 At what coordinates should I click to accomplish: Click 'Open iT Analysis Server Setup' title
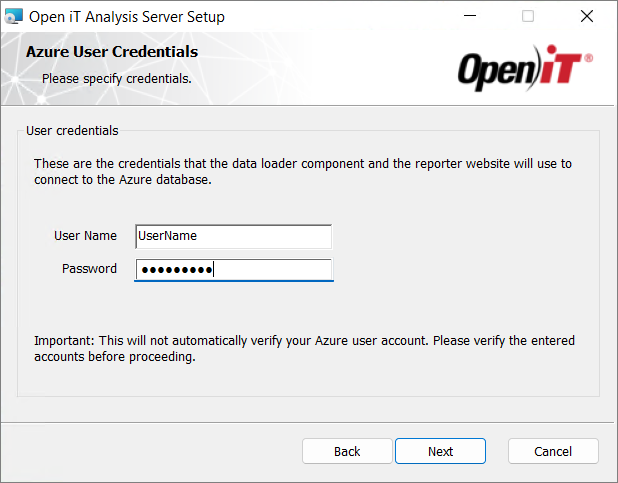(x=127, y=17)
